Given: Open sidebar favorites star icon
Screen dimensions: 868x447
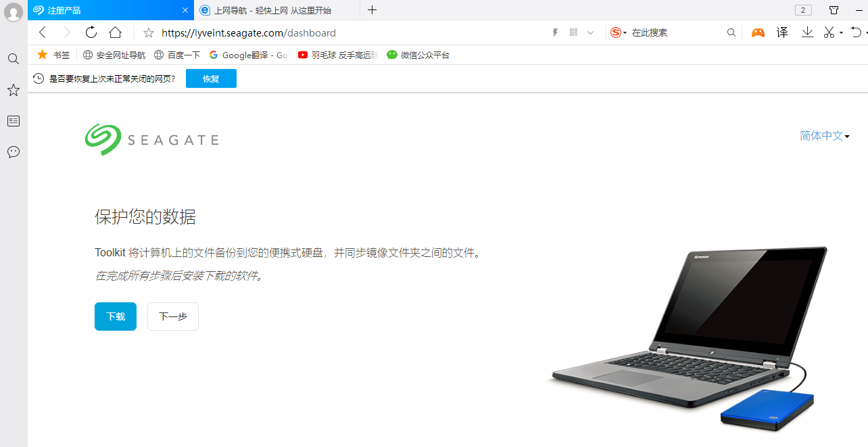Looking at the screenshot, I should coord(13,90).
